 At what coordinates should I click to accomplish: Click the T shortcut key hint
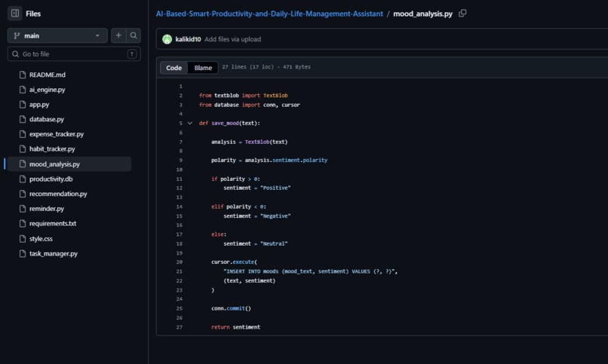[x=132, y=54]
